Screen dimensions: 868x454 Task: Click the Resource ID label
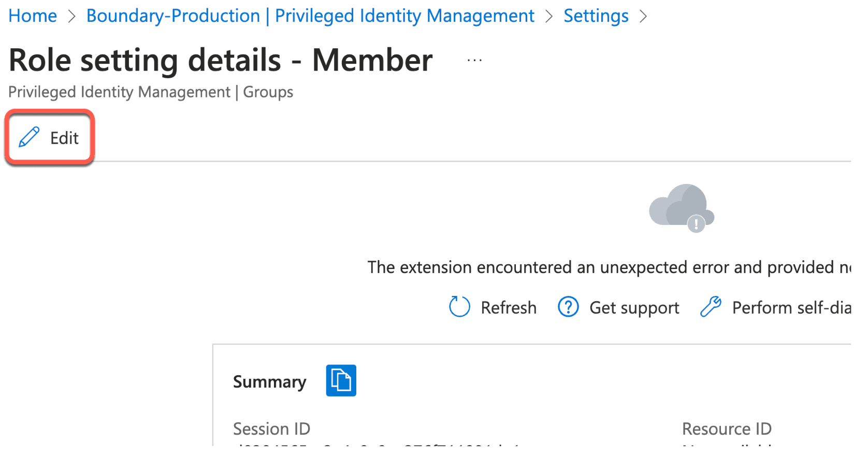(727, 429)
